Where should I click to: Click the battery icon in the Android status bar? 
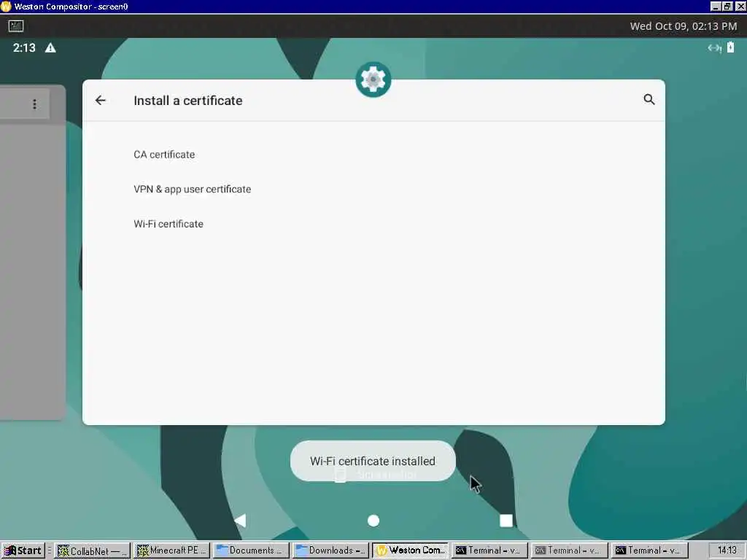pos(730,47)
